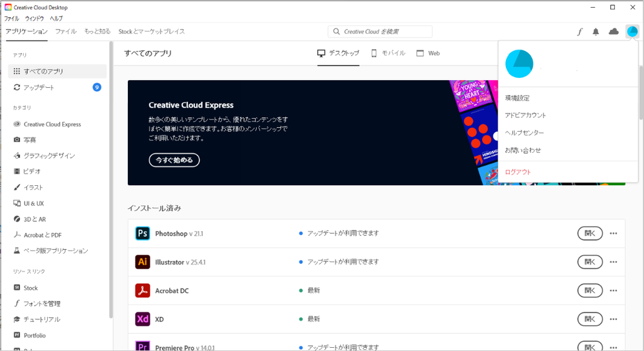Click 開く button for Illustrator
The height and width of the screenshot is (351, 644).
pos(590,262)
